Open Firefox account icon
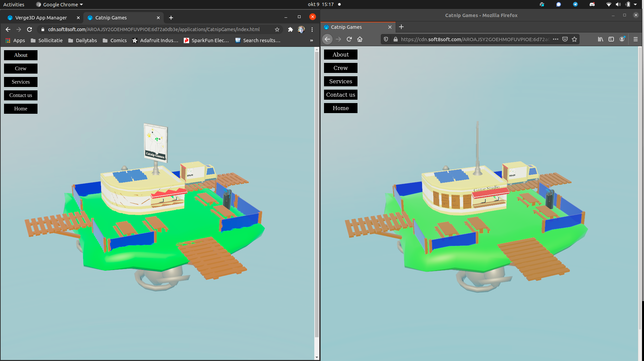The image size is (644, 361). (x=622, y=39)
